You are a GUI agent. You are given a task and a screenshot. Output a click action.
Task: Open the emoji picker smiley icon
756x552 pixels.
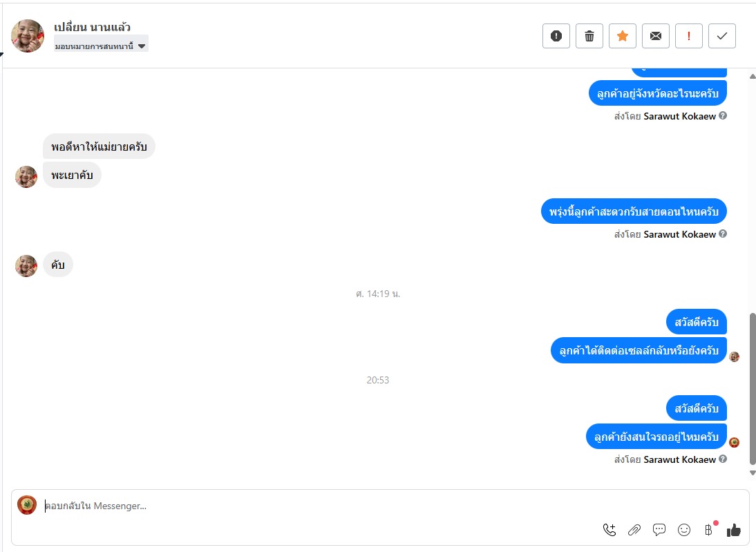pyautogui.click(x=684, y=530)
